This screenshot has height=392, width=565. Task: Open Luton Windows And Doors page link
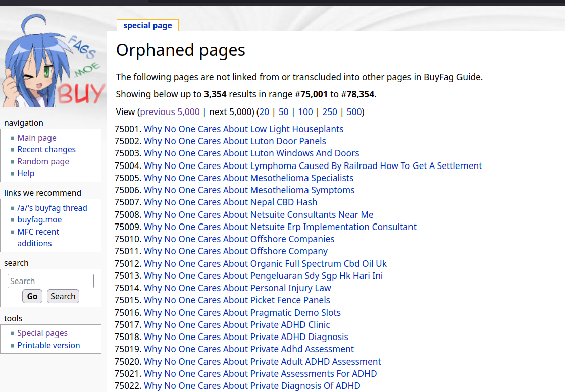(251, 153)
